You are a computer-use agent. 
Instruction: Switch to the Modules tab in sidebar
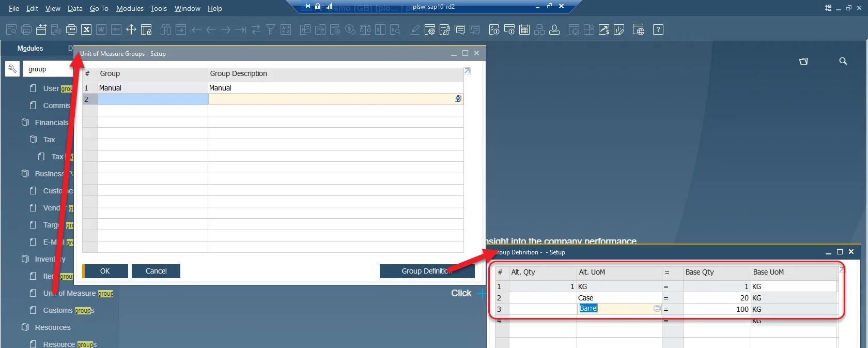30,48
